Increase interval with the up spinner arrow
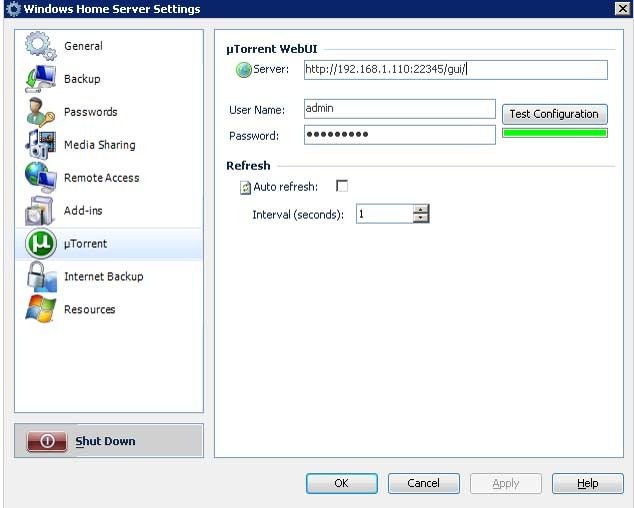Viewport: 634px width, 508px height. pyautogui.click(x=421, y=209)
